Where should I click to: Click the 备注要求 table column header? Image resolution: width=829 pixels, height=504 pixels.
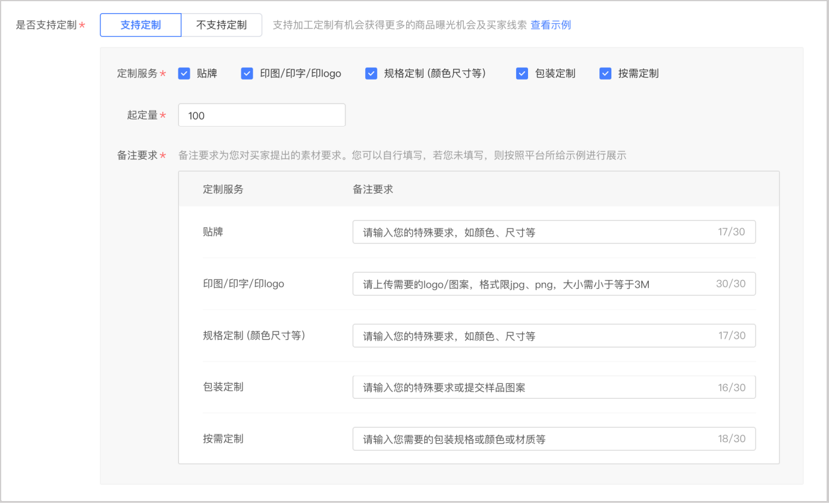click(373, 190)
